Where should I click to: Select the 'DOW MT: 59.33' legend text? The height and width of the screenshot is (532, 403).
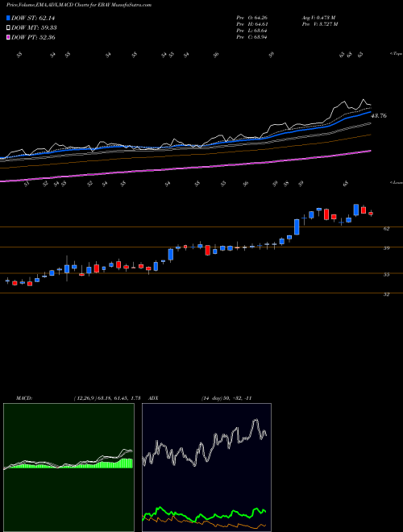(x=34, y=28)
